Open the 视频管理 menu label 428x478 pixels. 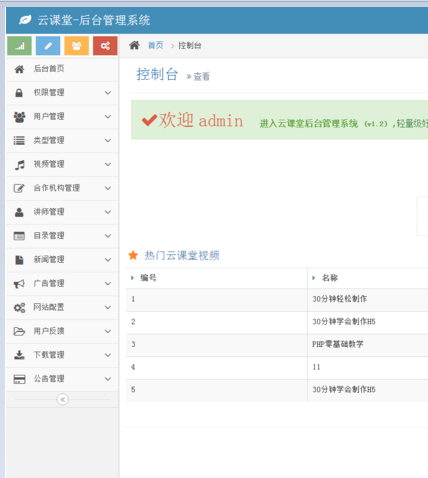tap(49, 164)
